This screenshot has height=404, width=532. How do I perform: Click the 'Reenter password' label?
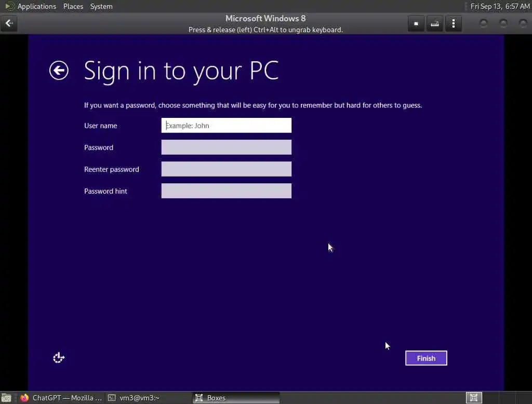pos(112,169)
